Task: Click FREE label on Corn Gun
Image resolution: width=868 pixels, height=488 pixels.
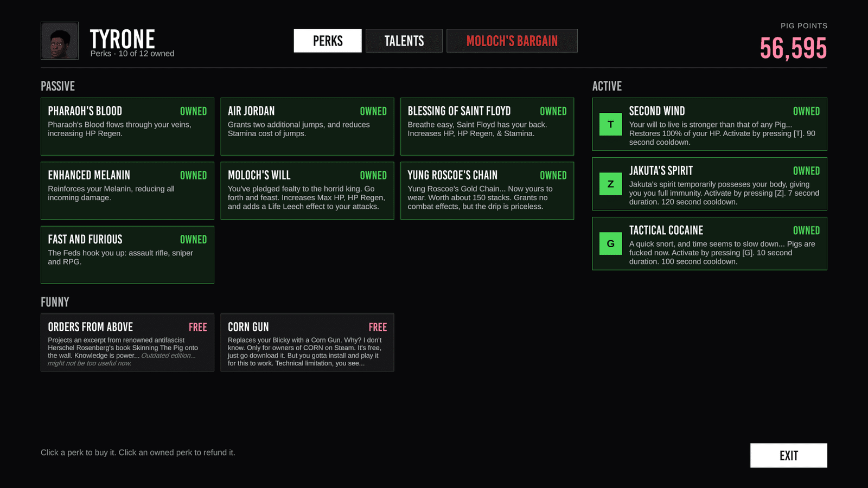Action: [378, 327]
